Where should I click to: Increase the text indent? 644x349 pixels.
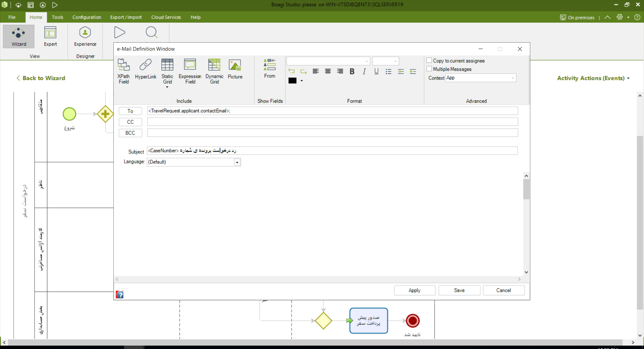pos(400,71)
